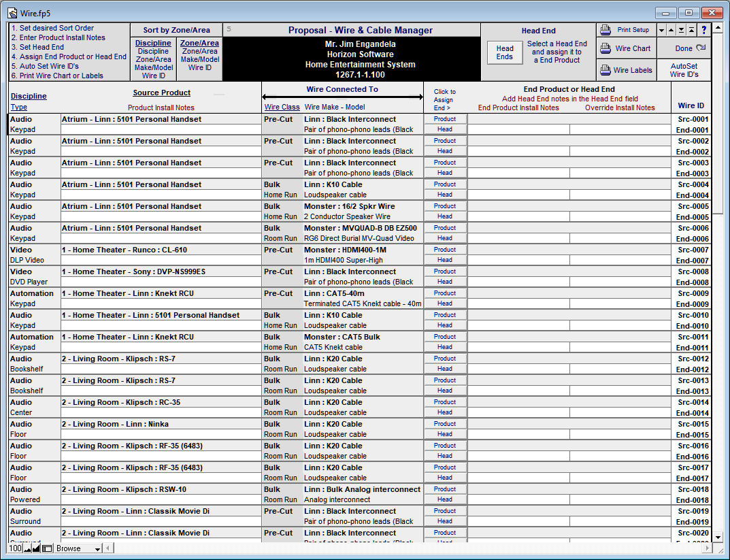Screen dimensions: 730x560
Task: Click Head button for End-0006 row
Action: tap(445, 238)
